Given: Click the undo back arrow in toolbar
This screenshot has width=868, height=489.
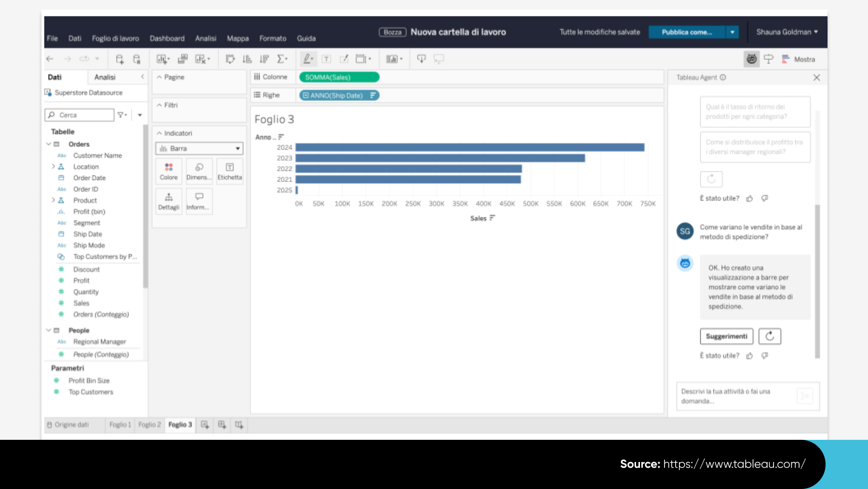Looking at the screenshot, I should click(x=50, y=59).
